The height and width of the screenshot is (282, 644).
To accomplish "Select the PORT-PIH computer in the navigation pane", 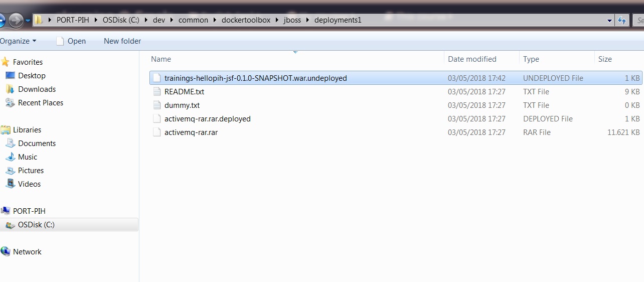I will (x=29, y=211).
